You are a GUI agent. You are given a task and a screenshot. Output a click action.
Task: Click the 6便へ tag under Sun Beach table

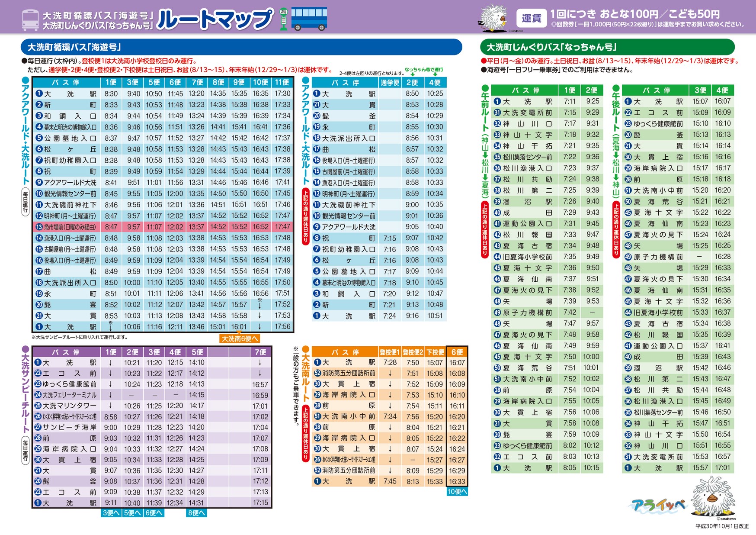pos(154,512)
